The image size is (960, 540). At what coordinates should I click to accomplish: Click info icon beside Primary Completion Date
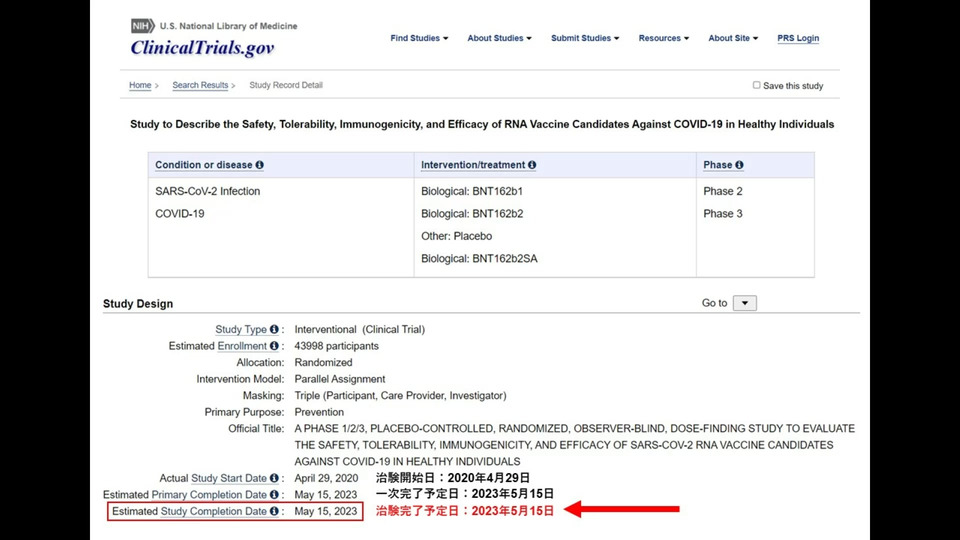[274, 495]
